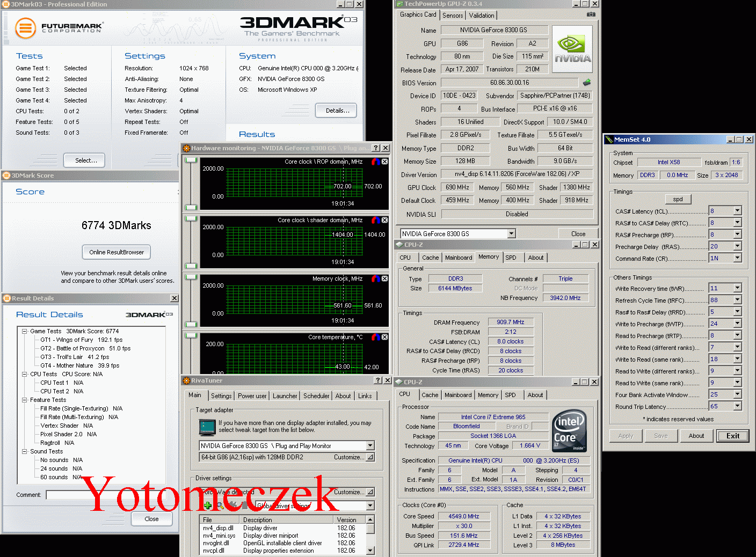Select the nv4_disp.dll row in driver list

coord(282,528)
